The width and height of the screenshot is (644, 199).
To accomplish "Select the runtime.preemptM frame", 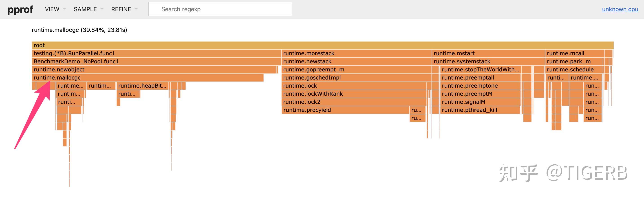I will [x=480, y=94].
